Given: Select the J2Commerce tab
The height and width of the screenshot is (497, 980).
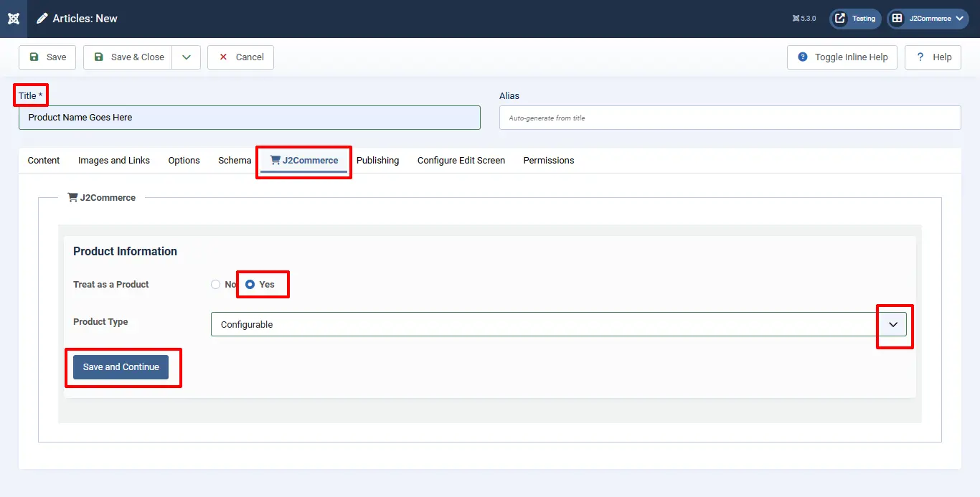Looking at the screenshot, I should (x=303, y=161).
